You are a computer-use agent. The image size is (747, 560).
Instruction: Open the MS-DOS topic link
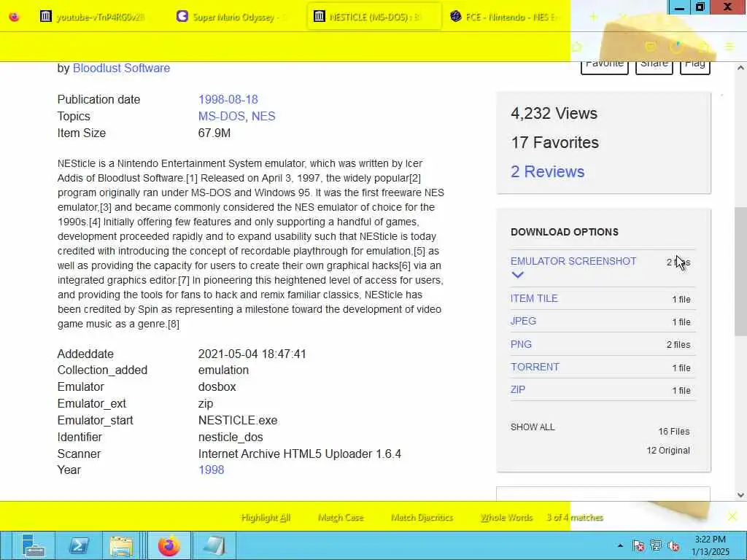(222, 116)
